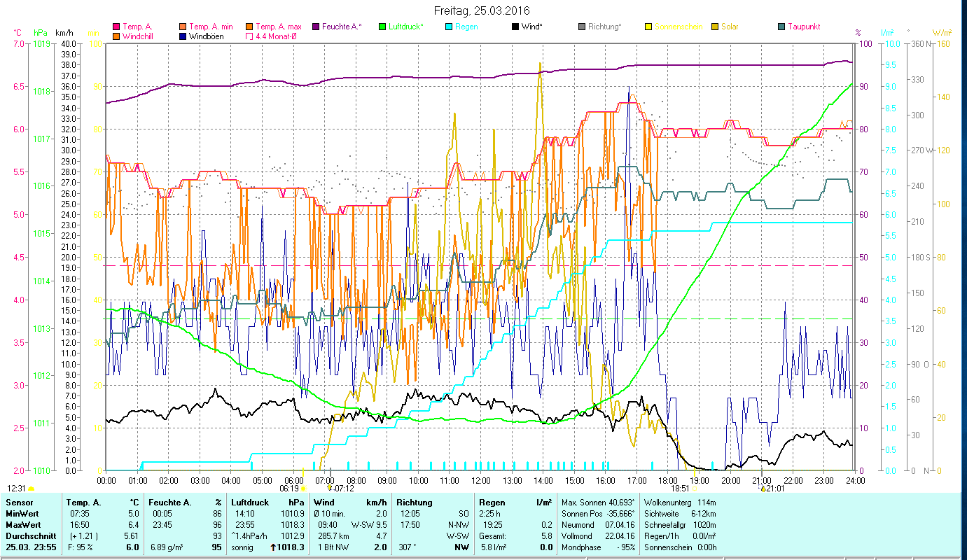Viewport: 967px width, 560px height.
Task: Click the sun marker next to 06:19
Action: click(x=304, y=489)
